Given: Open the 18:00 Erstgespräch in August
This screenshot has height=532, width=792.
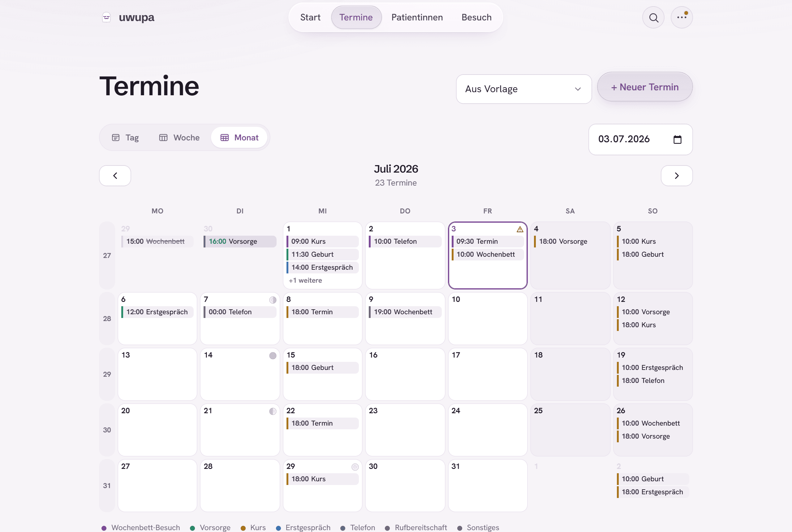Looking at the screenshot, I should 653,492.
